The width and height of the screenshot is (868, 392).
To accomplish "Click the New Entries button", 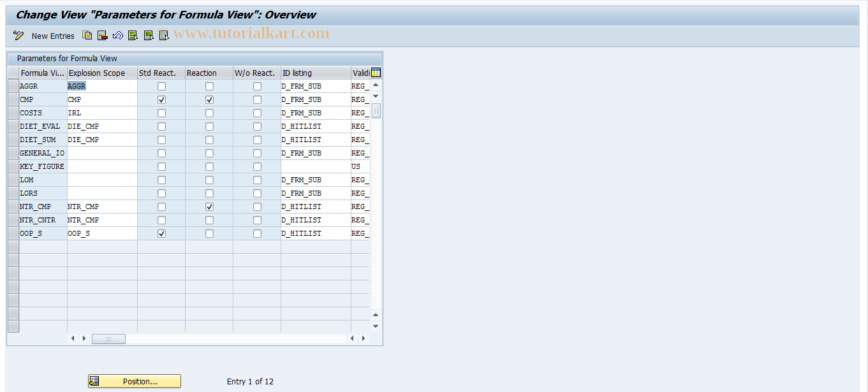I will point(53,36).
